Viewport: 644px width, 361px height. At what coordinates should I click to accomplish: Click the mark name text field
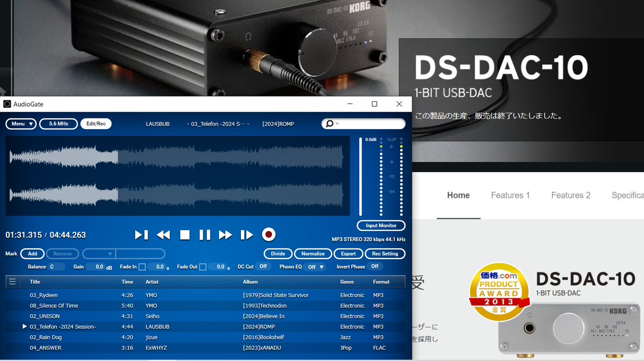pyautogui.click(x=140, y=254)
